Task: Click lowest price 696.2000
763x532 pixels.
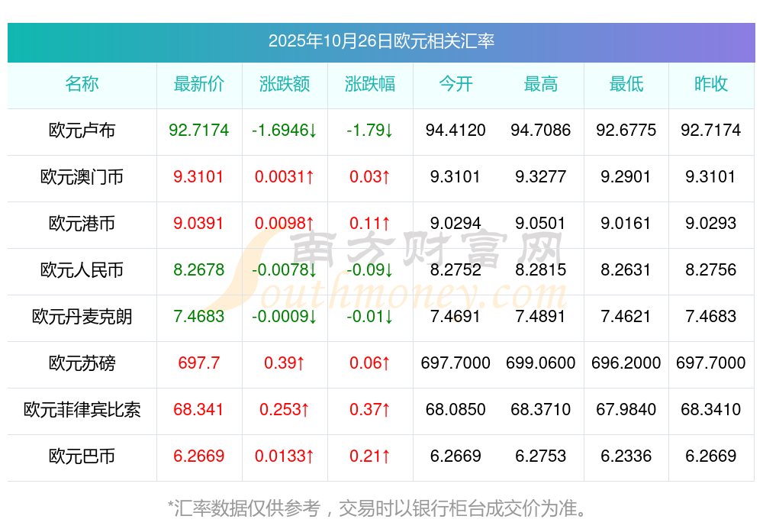Action: [626, 363]
